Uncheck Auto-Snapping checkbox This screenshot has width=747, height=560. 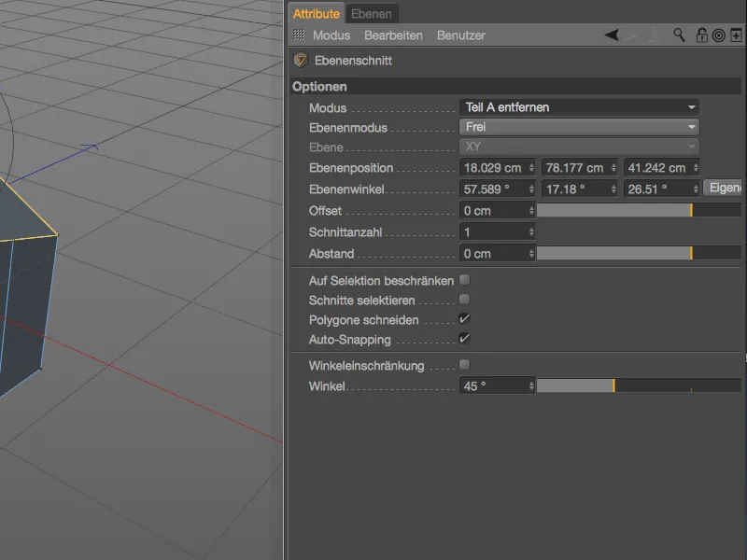pyautogui.click(x=464, y=339)
